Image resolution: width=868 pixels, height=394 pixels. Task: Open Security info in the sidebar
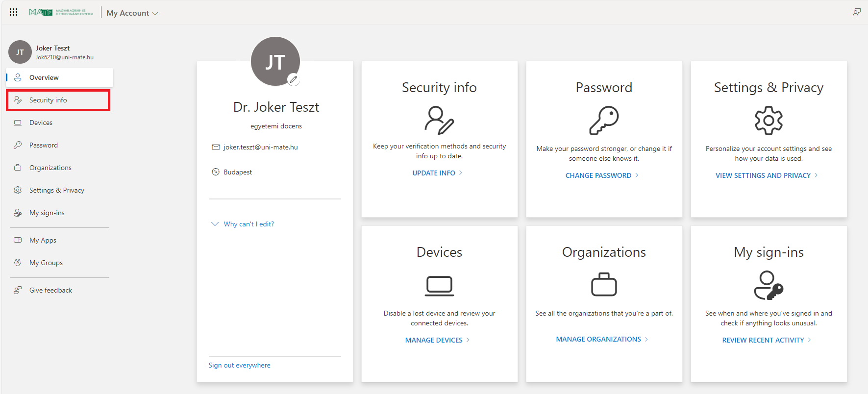coord(48,100)
